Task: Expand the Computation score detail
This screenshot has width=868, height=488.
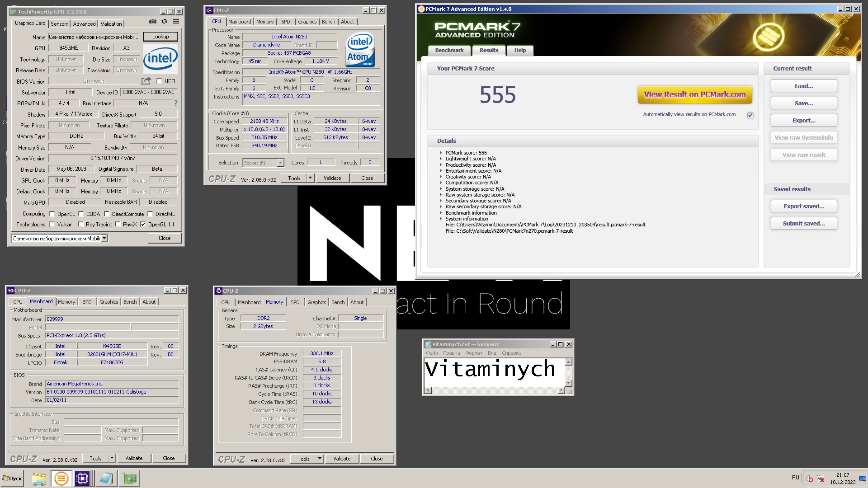Action: tap(441, 183)
